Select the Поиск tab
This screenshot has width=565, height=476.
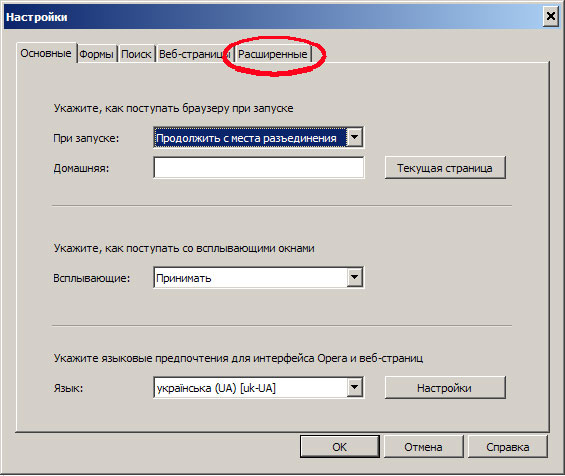click(x=136, y=54)
